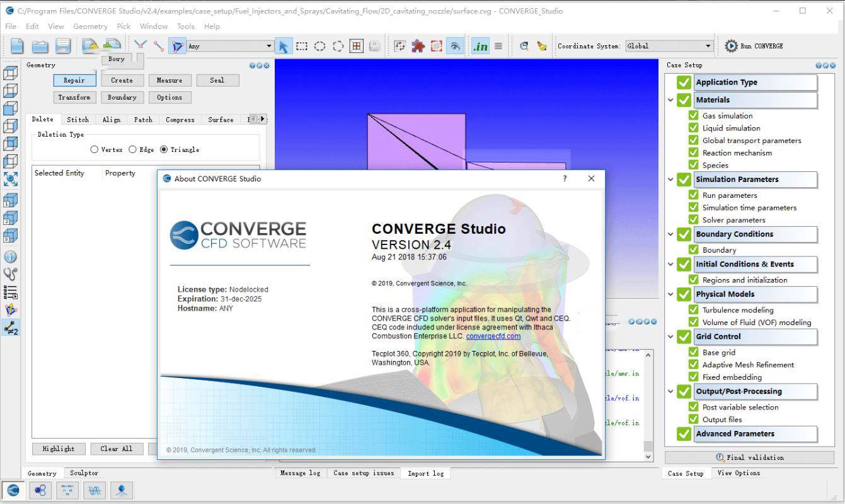Open the convergecfd.com link
This screenshot has height=504, width=845.
pyautogui.click(x=493, y=336)
